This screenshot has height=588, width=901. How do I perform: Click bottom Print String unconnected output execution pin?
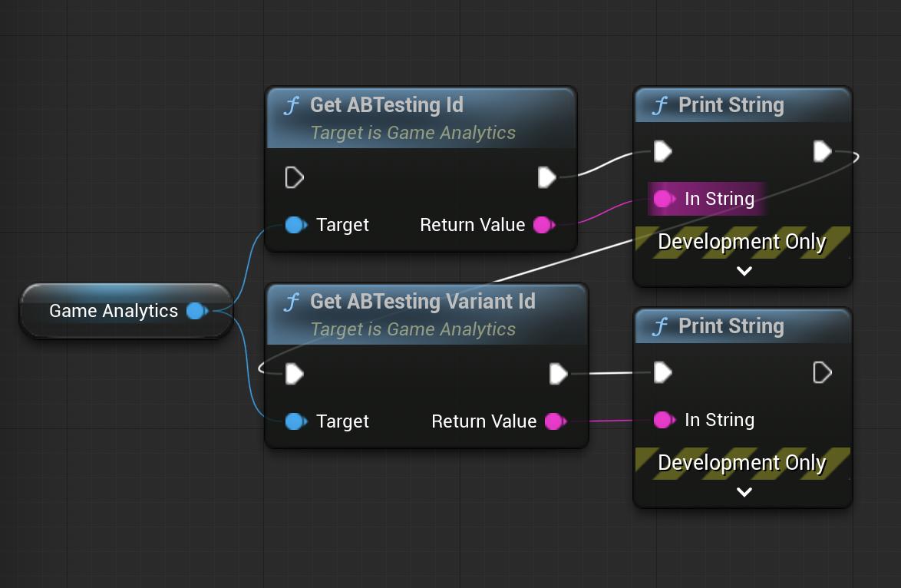tap(822, 373)
